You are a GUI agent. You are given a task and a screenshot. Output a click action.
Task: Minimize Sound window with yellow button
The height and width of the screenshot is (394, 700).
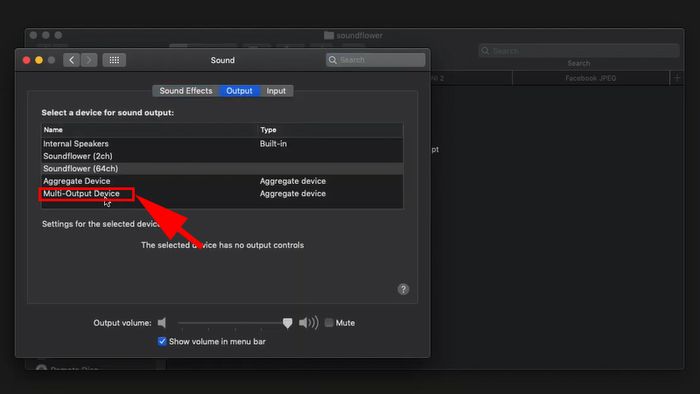(x=39, y=60)
